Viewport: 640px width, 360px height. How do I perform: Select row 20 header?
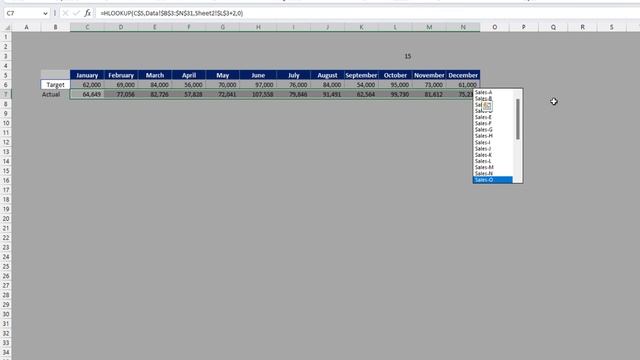(6, 219)
